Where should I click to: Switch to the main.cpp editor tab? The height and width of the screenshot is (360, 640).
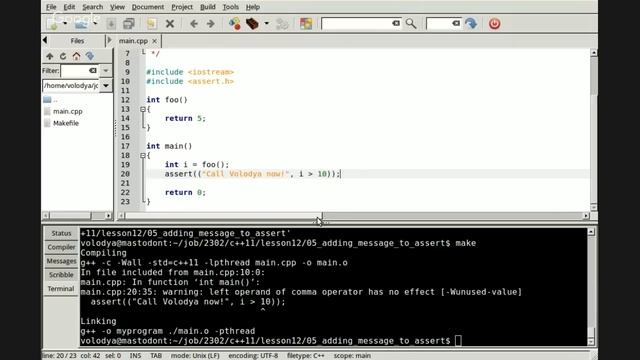tap(133, 41)
